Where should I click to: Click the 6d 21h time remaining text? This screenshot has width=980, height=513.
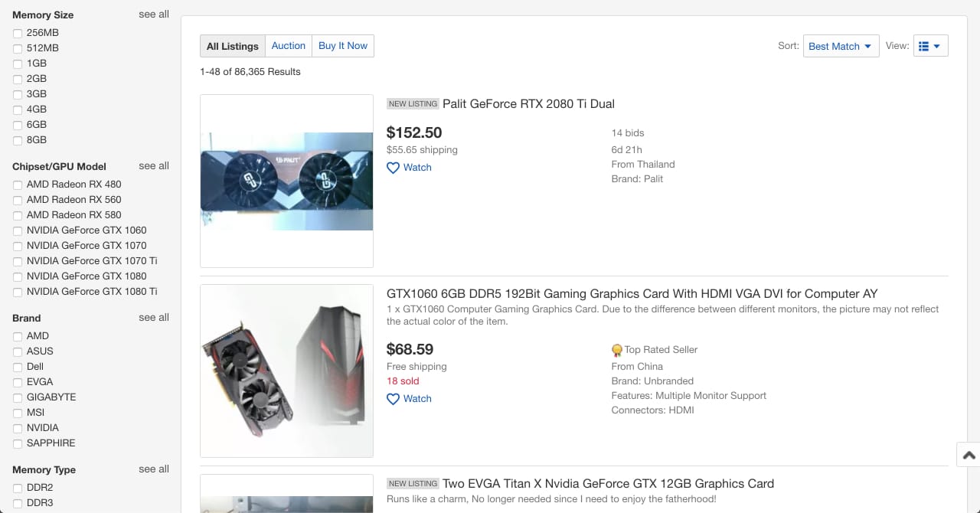[626, 150]
